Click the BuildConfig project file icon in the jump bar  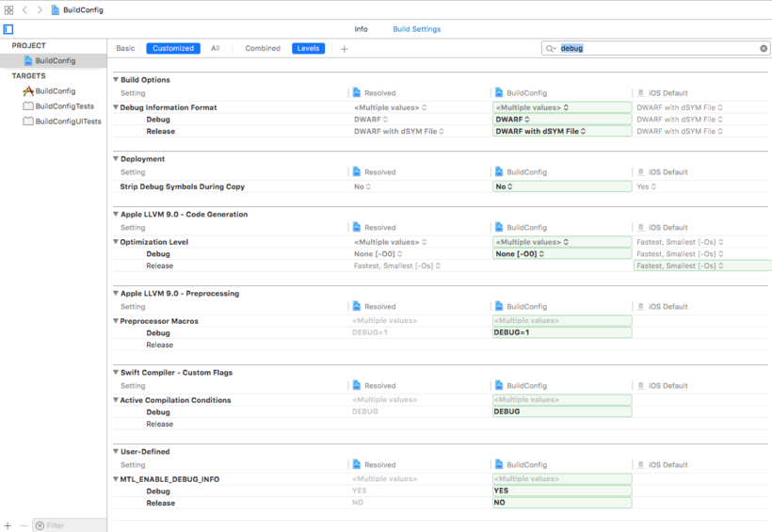[x=56, y=9]
